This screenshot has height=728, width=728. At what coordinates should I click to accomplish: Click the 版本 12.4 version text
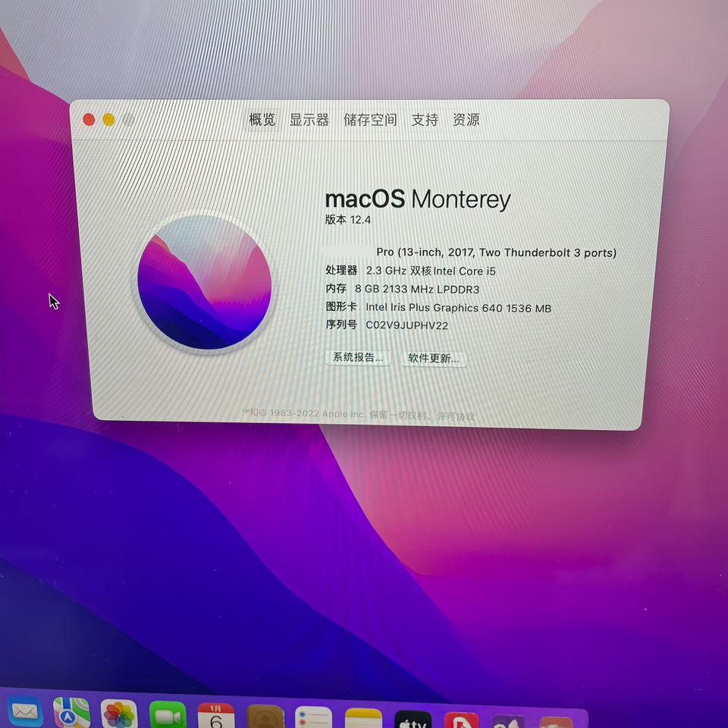point(348,220)
